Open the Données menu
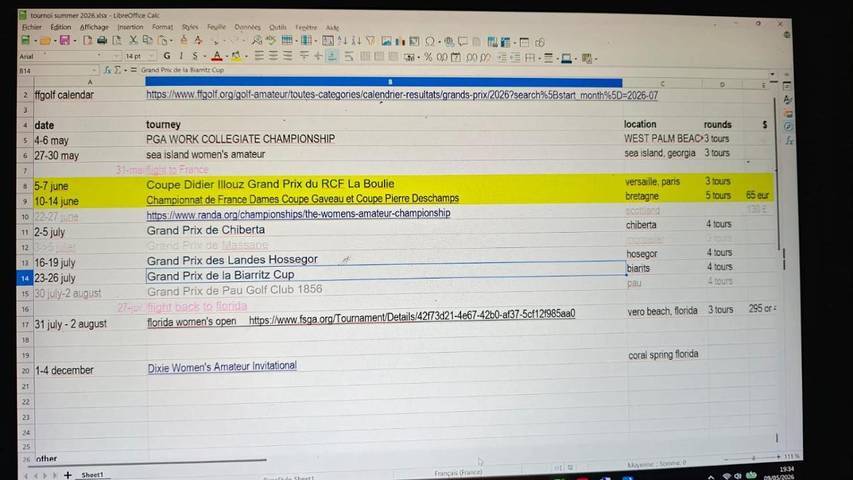853x480 pixels. tap(247, 27)
